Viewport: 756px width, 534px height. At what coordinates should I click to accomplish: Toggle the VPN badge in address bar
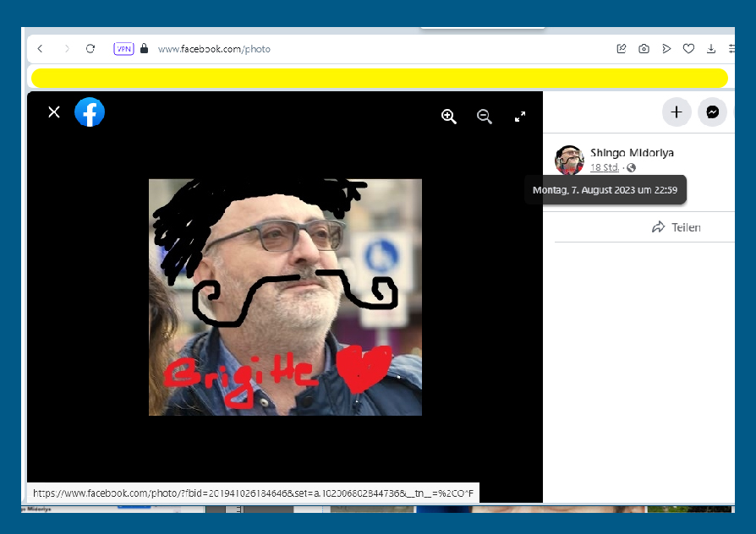(x=123, y=49)
